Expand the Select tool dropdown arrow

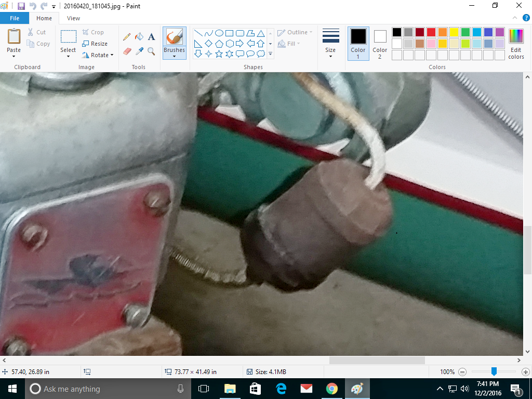pos(68,56)
